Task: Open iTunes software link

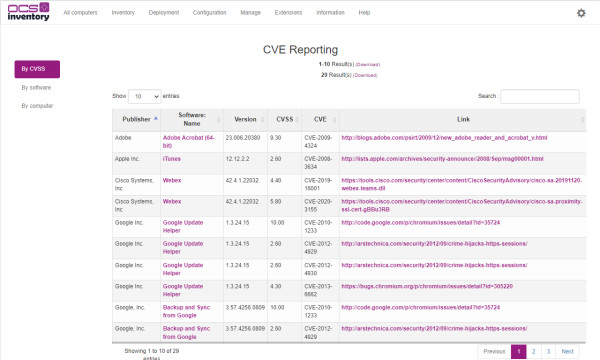Action: click(x=171, y=159)
